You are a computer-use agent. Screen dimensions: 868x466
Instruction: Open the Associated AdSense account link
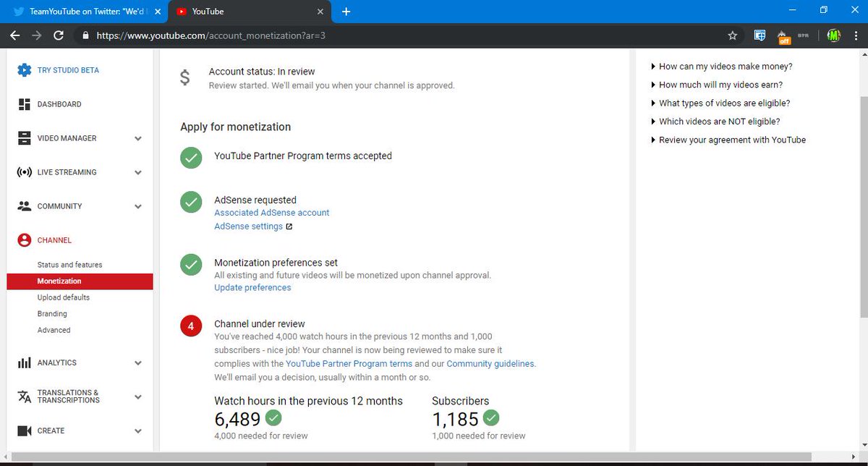point(272,213)
